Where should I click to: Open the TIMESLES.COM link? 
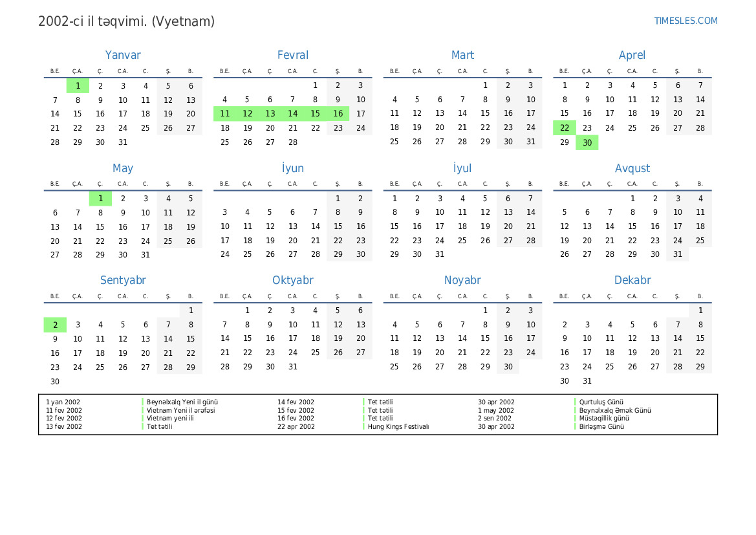pos(686,21)
